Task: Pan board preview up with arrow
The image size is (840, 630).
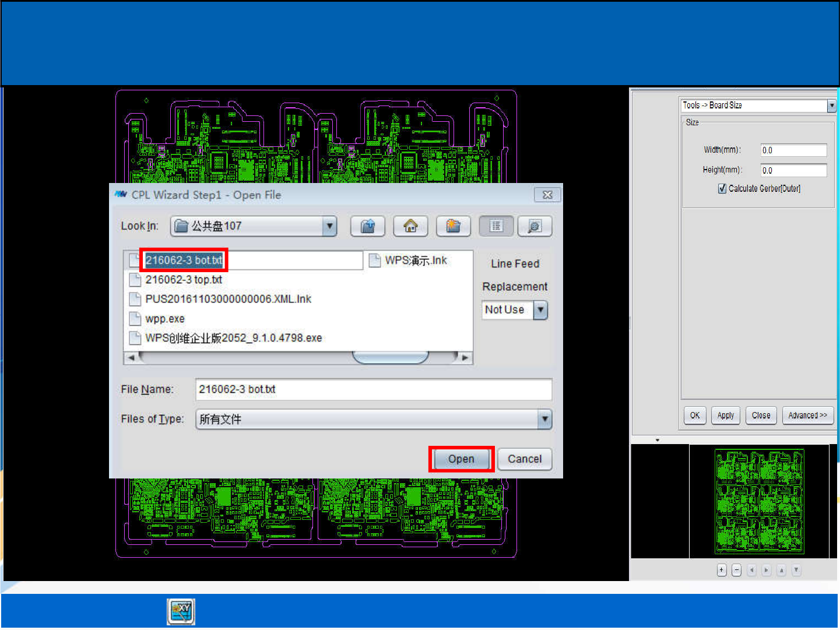Action: tap(782, 570)
